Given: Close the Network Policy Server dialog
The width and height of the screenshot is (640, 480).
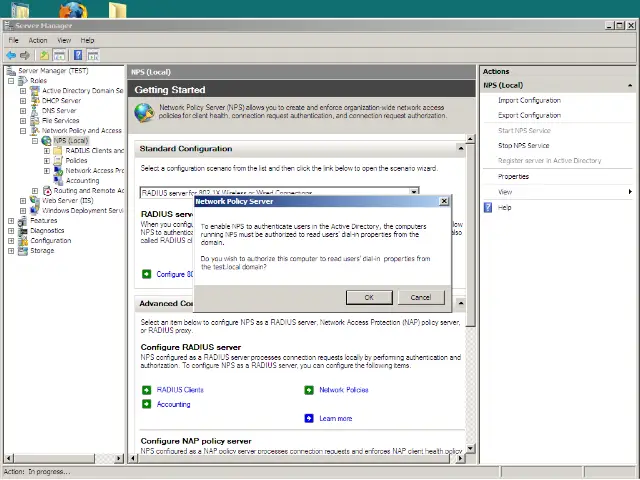Looking at the screenshot, I should (444, 201).
